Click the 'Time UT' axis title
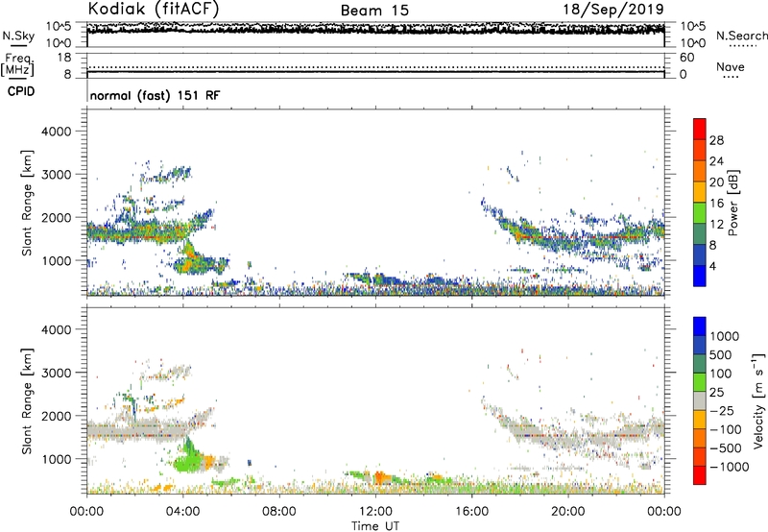Image resolution: width=768 pixels, height=532 pixels. pos(375,526)
